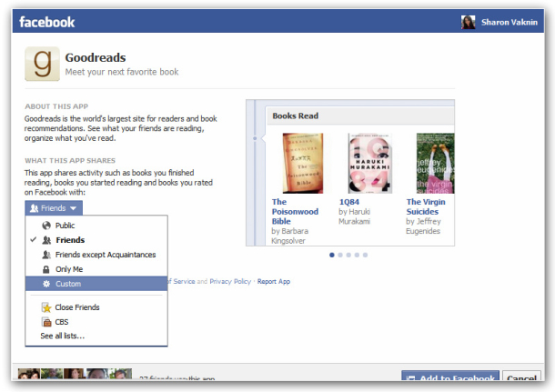Select the first preview slide dot

(332, 255)
